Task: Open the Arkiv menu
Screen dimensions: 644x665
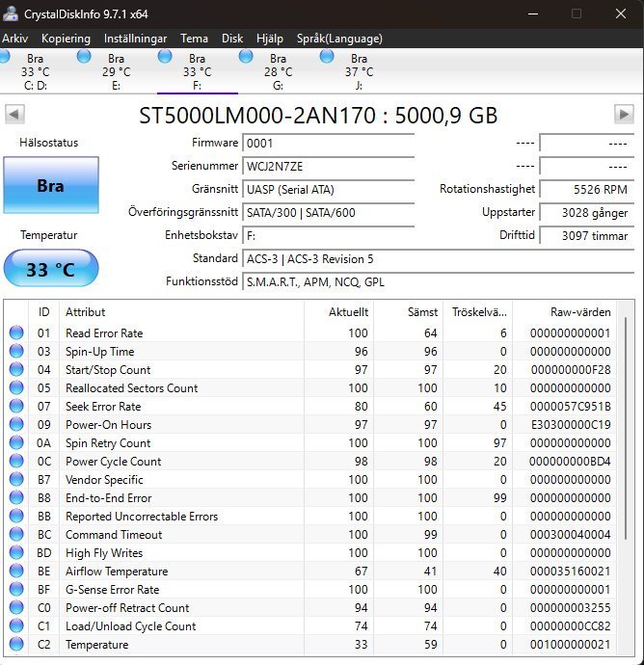Action: [14, 39]
